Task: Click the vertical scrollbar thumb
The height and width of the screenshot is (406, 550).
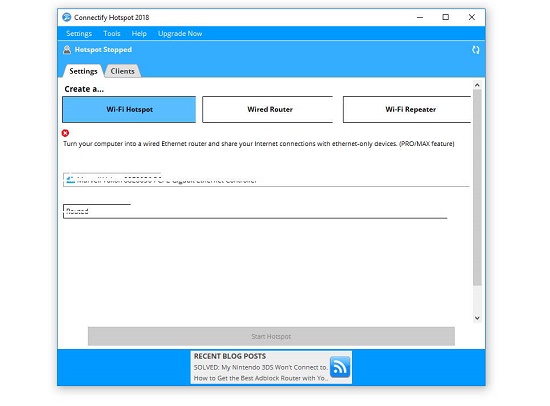Action: tap(477, 187)
